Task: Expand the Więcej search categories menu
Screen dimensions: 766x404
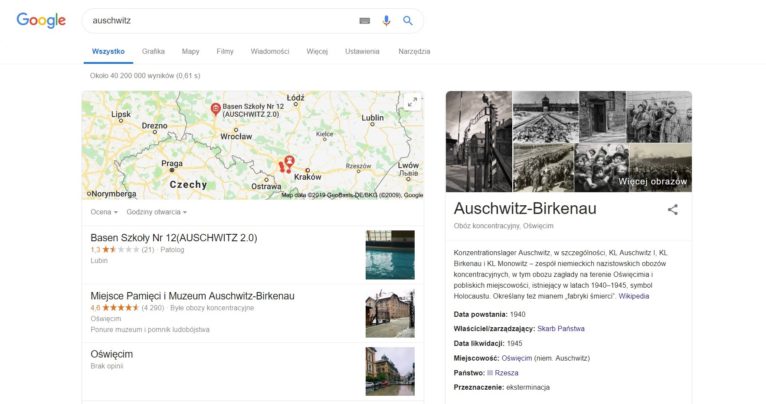Action: pyautogui.click(x=317, y=51)
